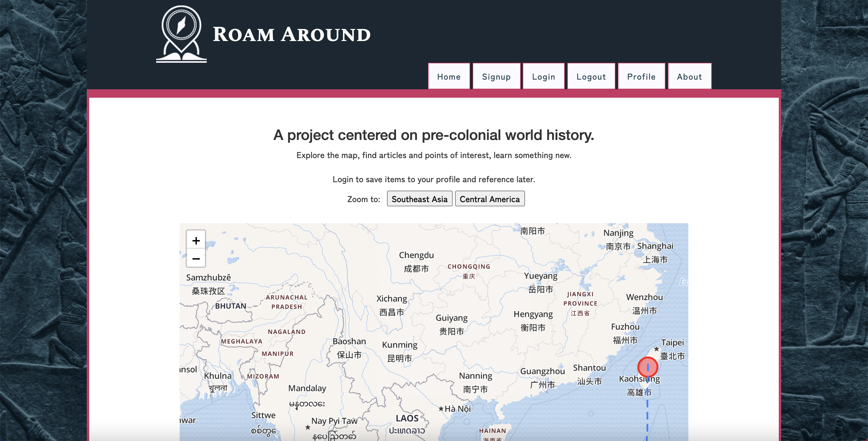Click the Guangzhou label on the map
Image resolution: width=868 pixels, height=441 pixels.
542,371
